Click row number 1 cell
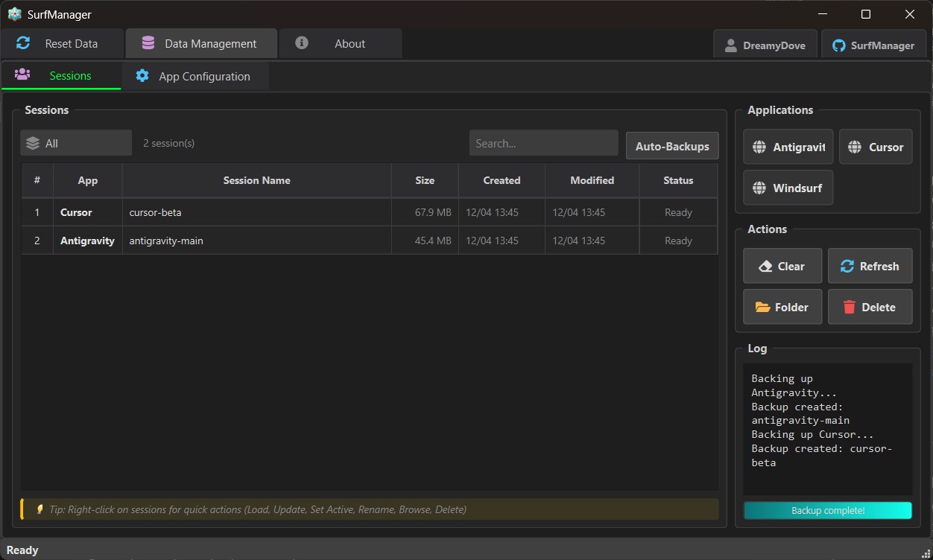933x560 pixels. 37,212
